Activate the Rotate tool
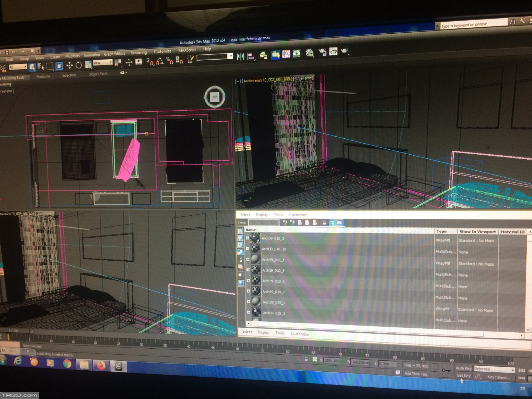Viewport: 532px width, 399px height. tap(79, 65)
